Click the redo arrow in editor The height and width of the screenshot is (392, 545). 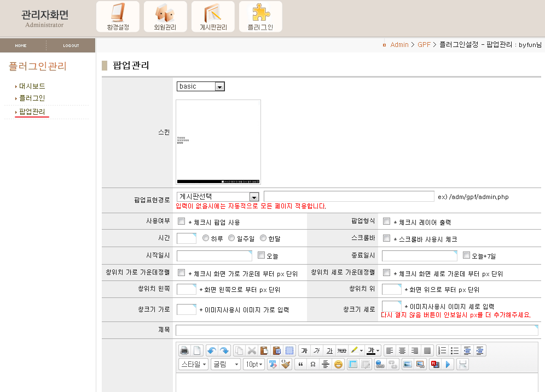click(224, 350)
